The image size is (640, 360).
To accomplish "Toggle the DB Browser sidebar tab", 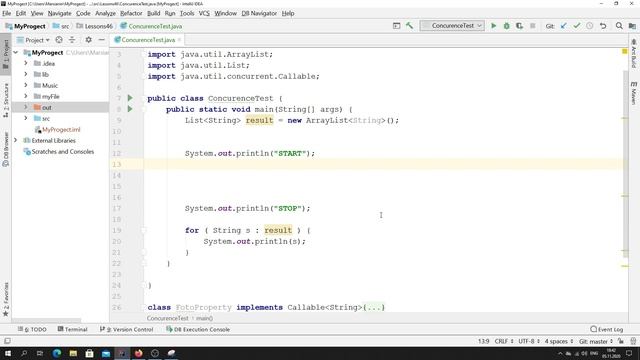I will pos(6,149).
